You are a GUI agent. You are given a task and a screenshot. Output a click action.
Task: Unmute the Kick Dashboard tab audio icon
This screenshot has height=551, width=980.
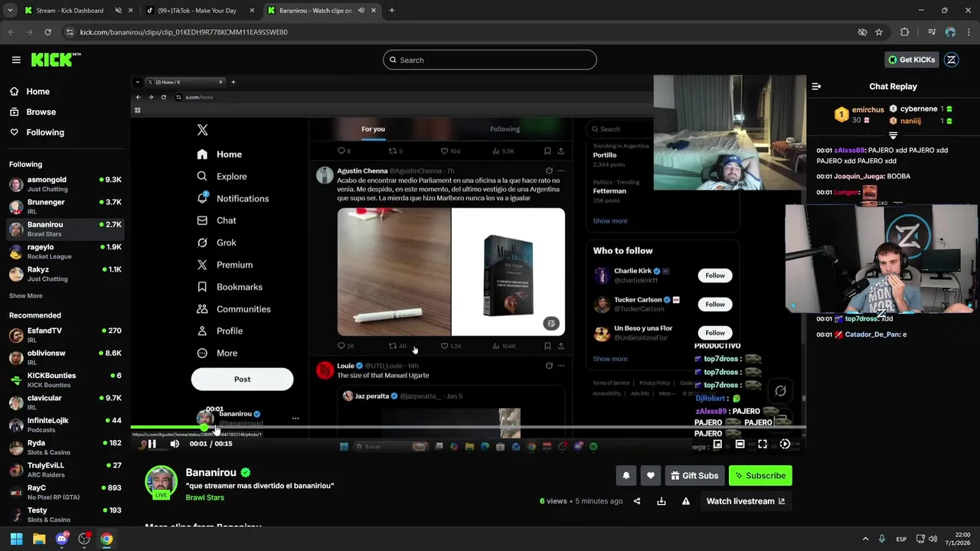pyautogui.click(x=118, y=11)
